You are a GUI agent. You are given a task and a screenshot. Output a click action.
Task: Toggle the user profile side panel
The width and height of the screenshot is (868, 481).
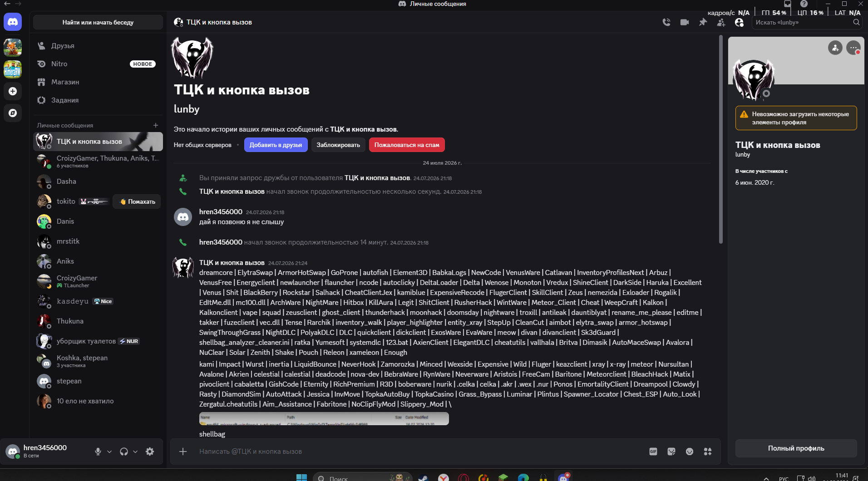point(739,22)
